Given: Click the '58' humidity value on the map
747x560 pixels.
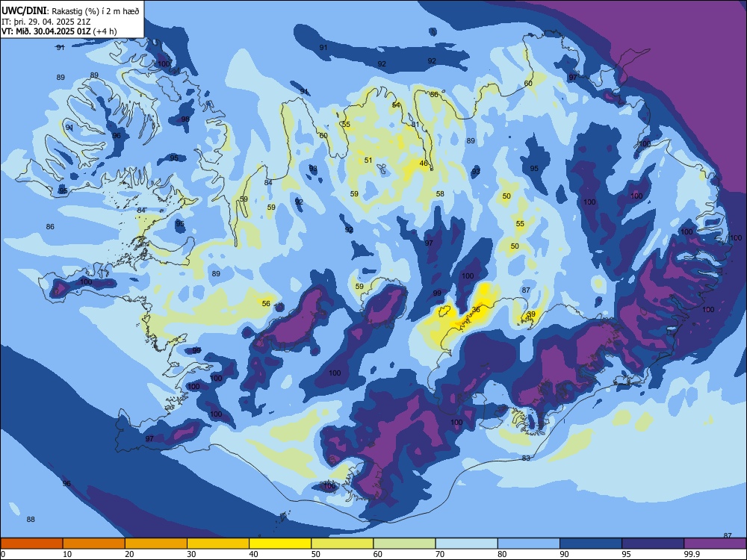Looking at the screenshot, I should [x=440, y=194].
